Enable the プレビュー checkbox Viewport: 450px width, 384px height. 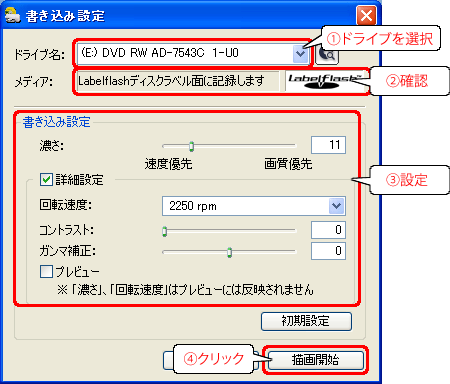(x=46, y=271)
